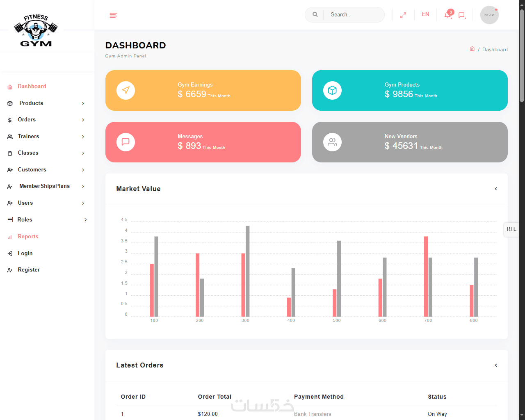Open the user avatar profile menu
Image resolution: width=525 pixels, height=420 pixels.
[x=489, y=15]
